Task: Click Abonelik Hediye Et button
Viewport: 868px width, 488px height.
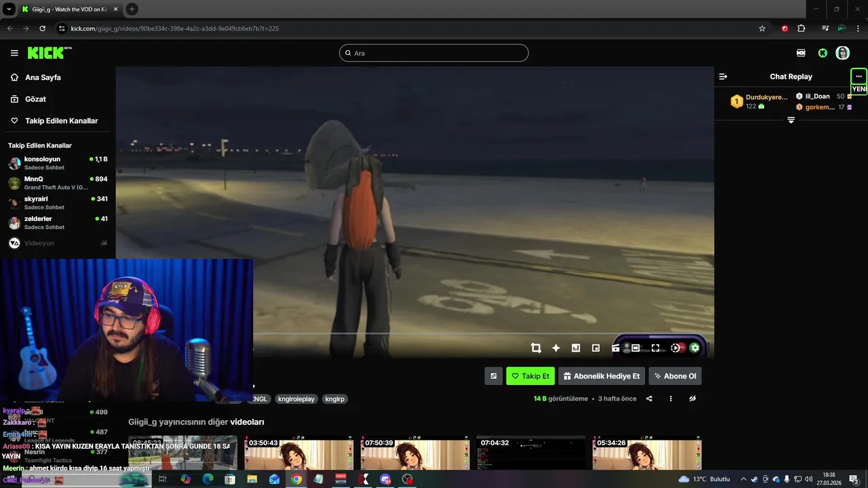Action: [x=601, y=376]
